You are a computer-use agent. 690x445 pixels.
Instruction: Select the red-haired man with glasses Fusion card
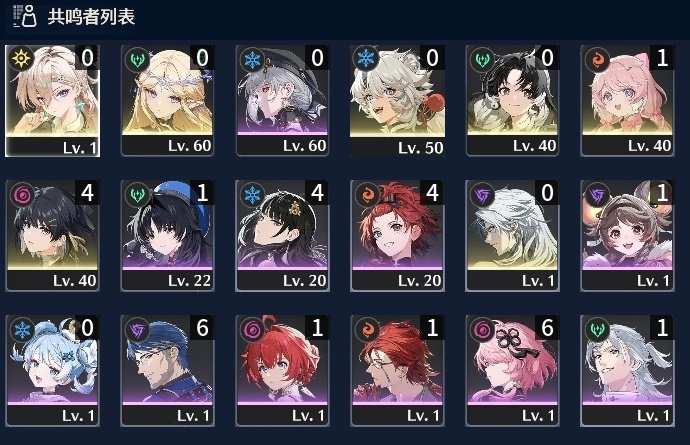(x=397, y=371)
